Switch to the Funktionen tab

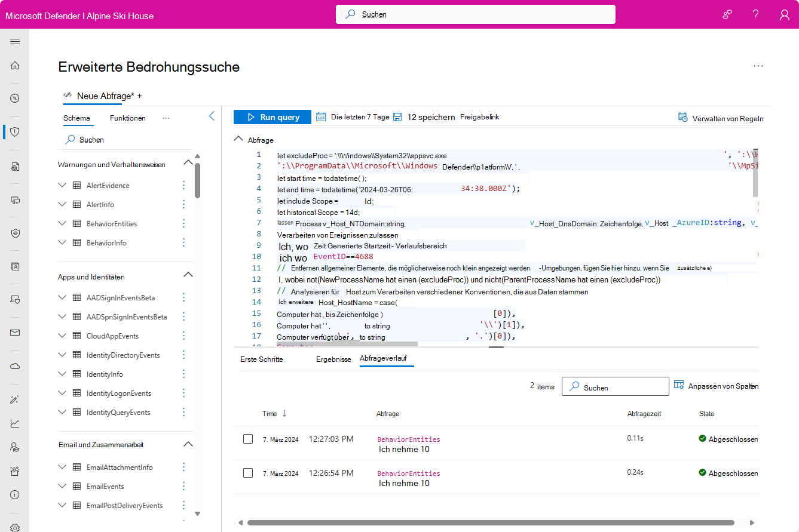[128, 118]
